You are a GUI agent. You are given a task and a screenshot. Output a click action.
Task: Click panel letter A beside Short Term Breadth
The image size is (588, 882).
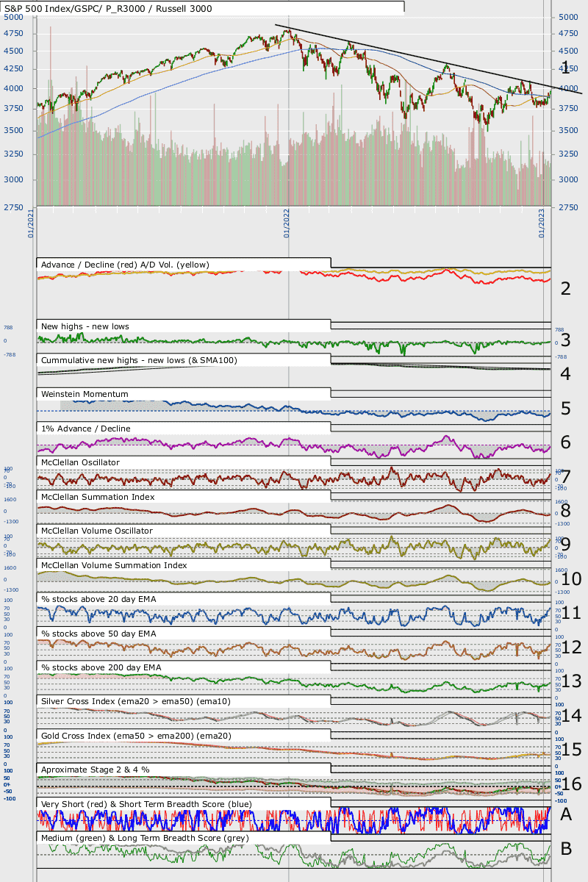[566, 814]
